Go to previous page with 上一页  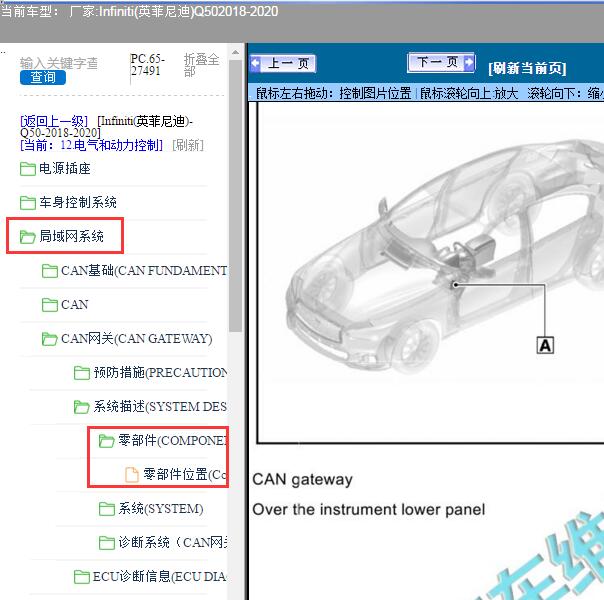pos(283,64)
